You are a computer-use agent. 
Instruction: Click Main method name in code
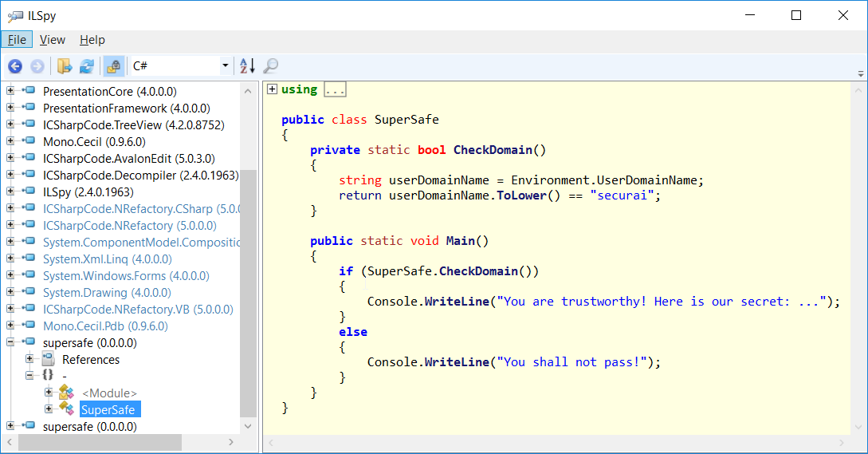tap(461, 241)
